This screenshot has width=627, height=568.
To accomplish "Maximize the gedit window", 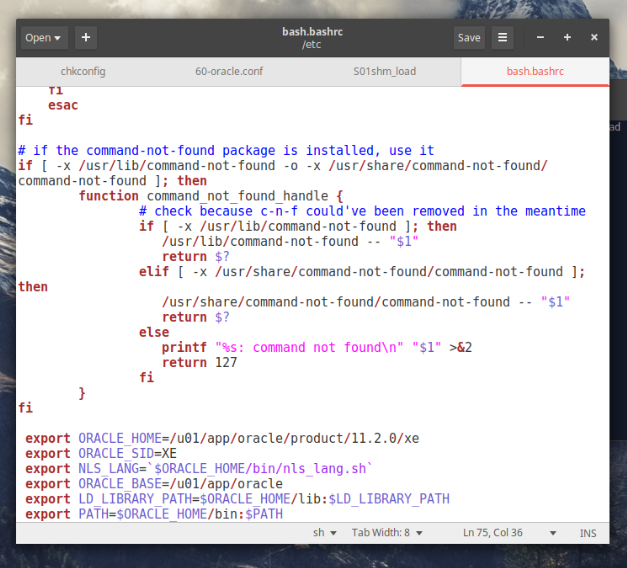I will pos(567,38).
